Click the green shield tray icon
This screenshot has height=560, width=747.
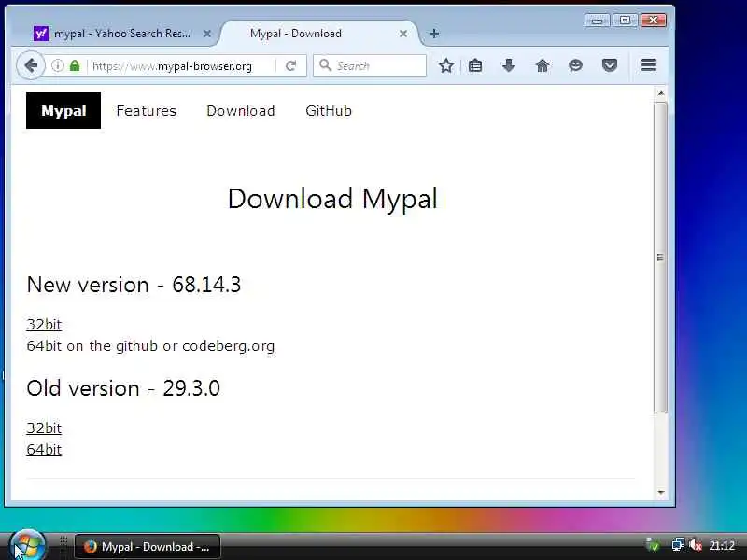click(653, 545)
